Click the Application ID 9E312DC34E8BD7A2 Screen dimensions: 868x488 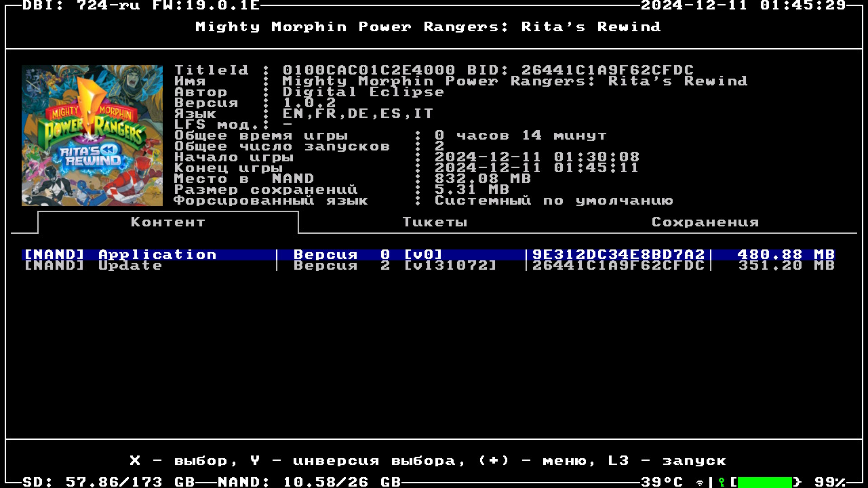pyautogui.click(x=618, y=255)
